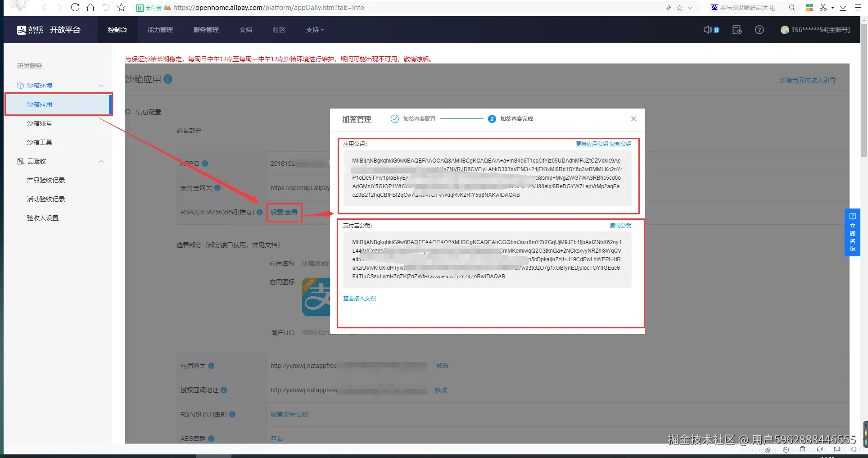Copy the 支付宝公钥 with 复制公钥
This screenshot has height=458, width=868.
620,226
